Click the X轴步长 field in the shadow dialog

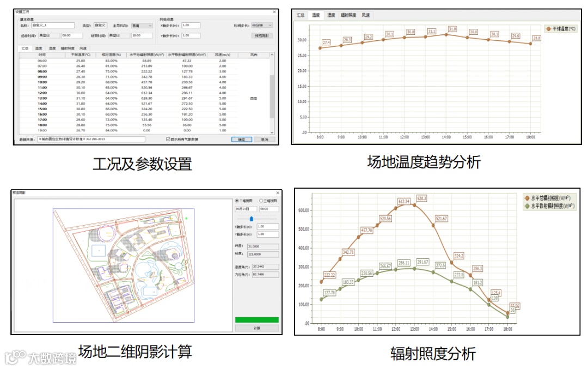pos(268,226)
